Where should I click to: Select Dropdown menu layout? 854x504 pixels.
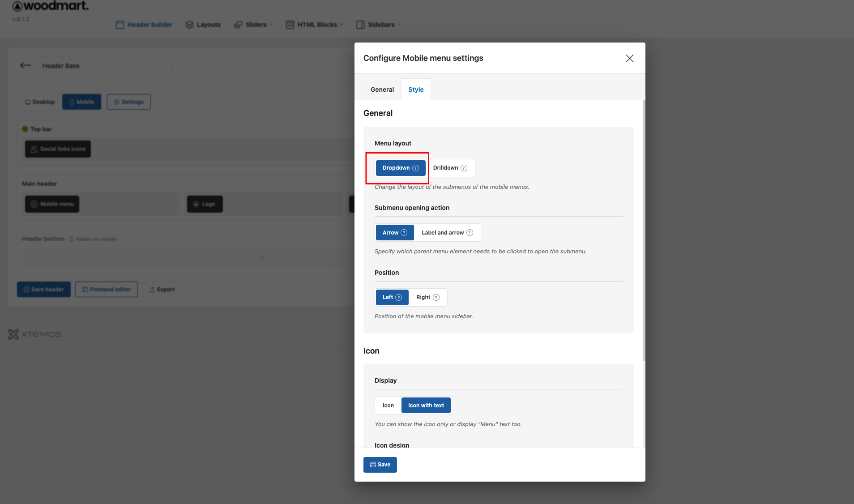pyautogui.click(x=401, y=168)
